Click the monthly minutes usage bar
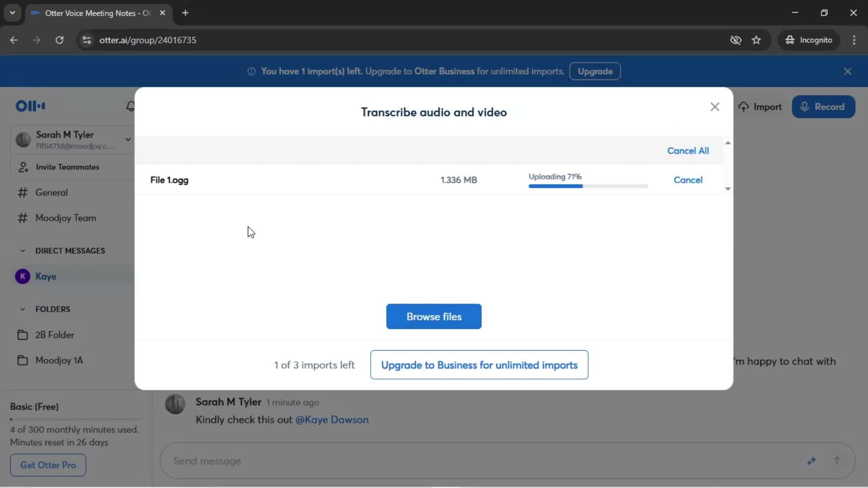868x488 pixels. click(76, 419)
